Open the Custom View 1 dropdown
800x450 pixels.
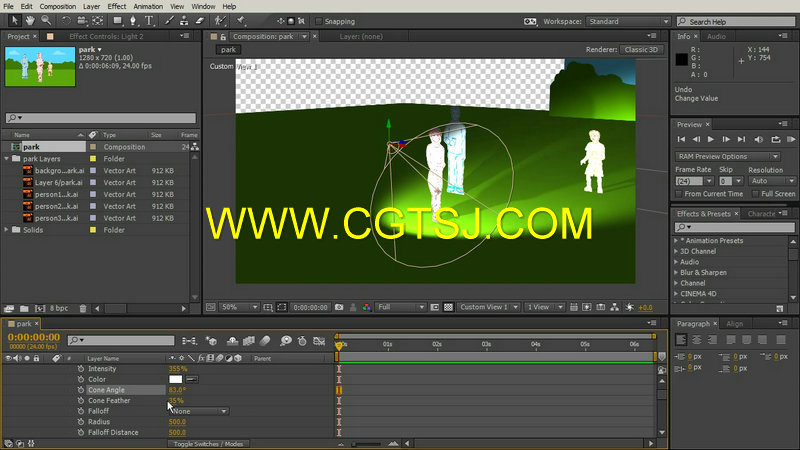(488, 307)
